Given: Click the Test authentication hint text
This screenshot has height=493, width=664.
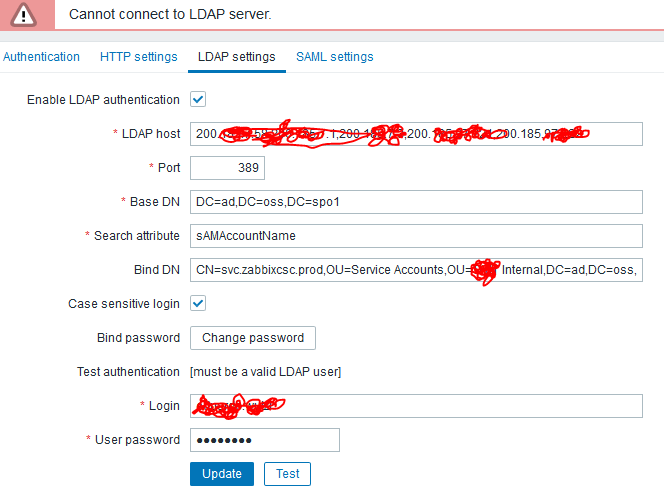Looking at the screenshot, I should pyautogui.click(x=266, y=372).
